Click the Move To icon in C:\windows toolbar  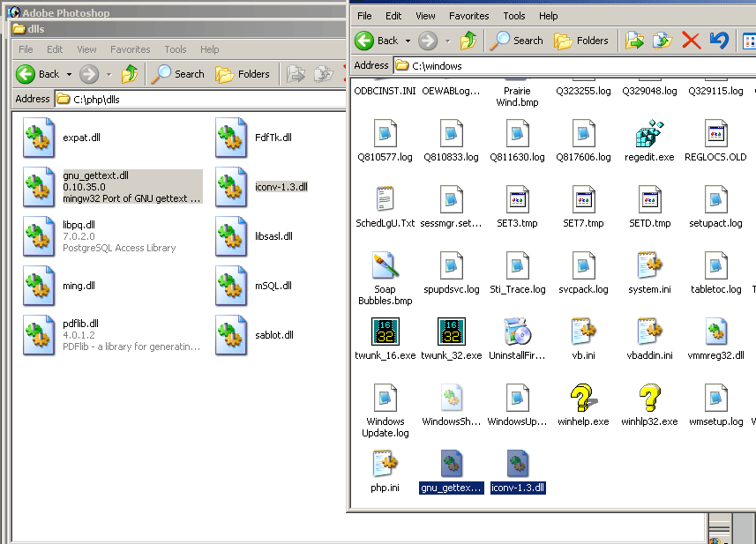(634, 41)
